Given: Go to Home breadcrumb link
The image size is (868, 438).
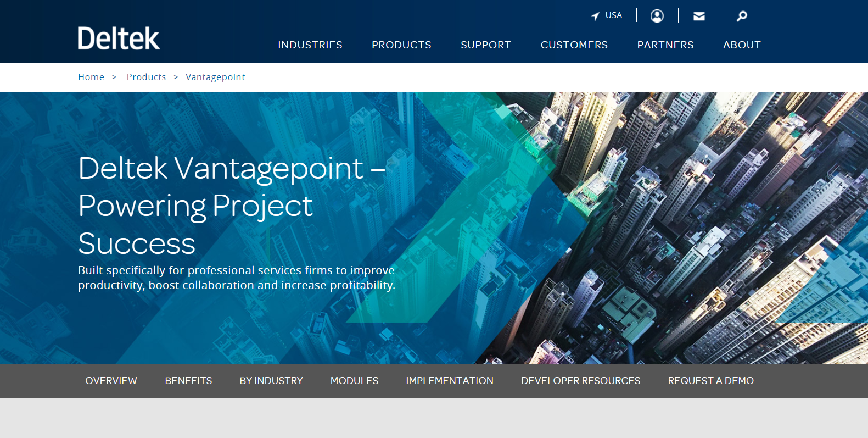Looking at the screenshot, I should [91, 77].
